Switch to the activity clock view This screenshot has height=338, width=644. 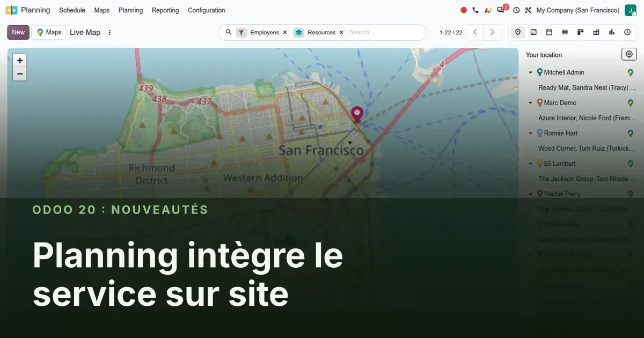[627, 32]
